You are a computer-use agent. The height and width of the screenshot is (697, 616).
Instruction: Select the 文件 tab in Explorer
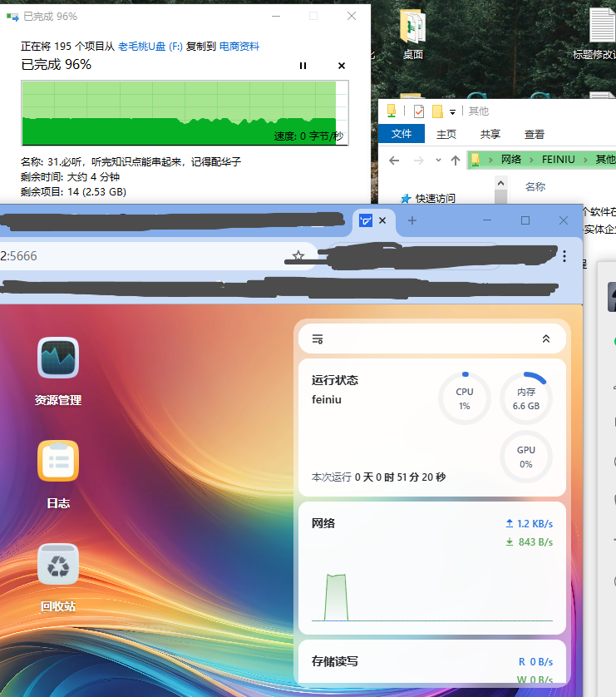[x=402, y=134]
